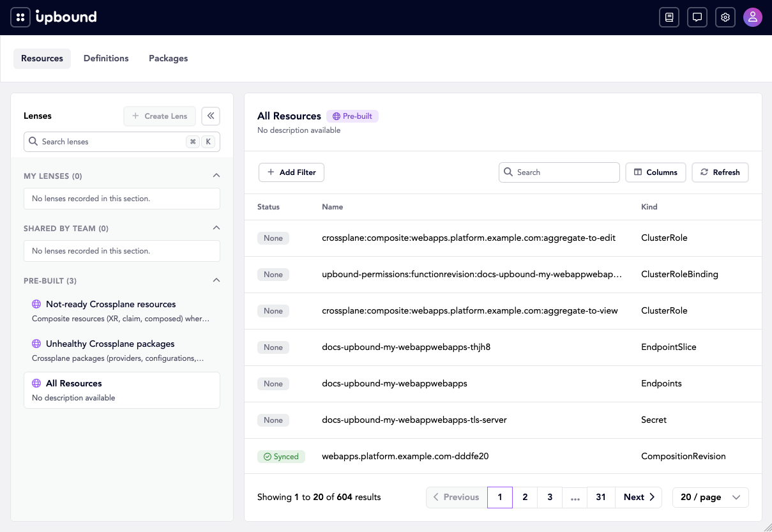Click the Upbound logo
772x532 pixels.
66,17
